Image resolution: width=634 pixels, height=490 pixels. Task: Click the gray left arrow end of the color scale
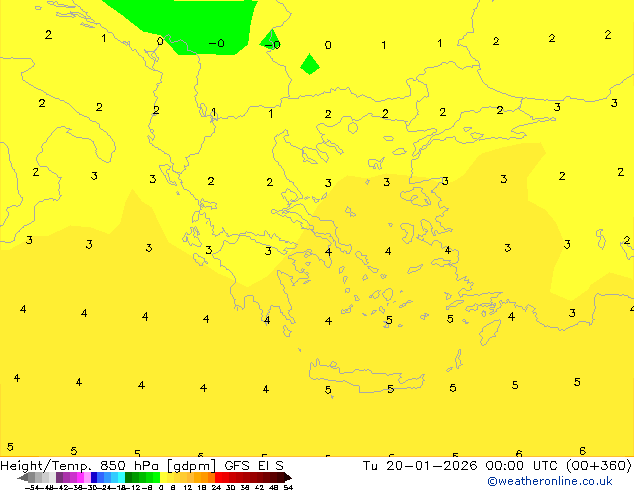tap(23, 478)
